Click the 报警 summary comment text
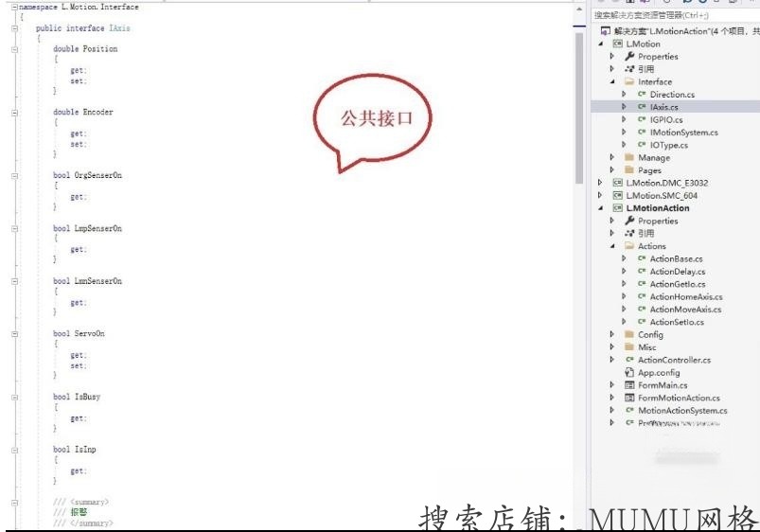The height and width of the screenshot is (532, 760). pos(79,512)
